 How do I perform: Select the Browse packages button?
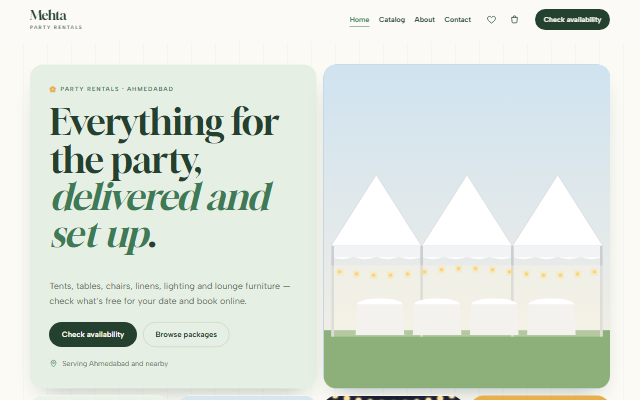click(x=186, y=334)
